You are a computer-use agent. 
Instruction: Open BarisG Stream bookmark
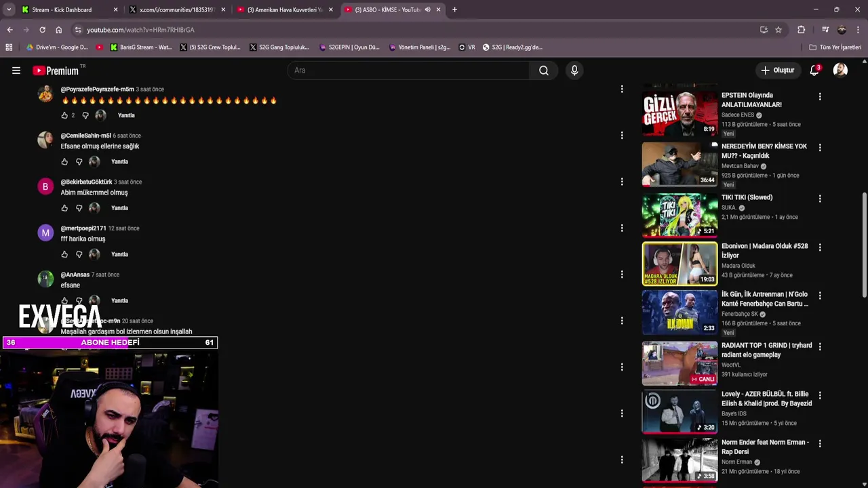(140, 47)
